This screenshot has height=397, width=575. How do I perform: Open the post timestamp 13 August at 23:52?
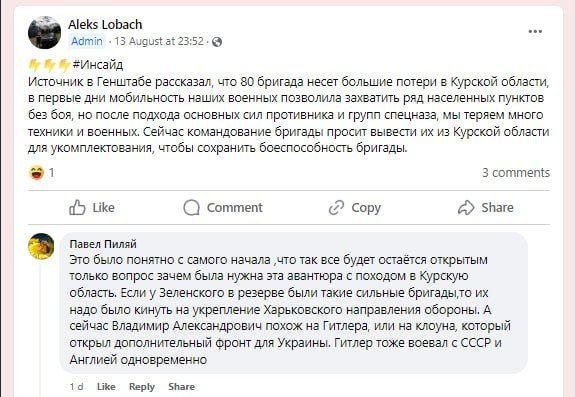click(x=159, y=41)
